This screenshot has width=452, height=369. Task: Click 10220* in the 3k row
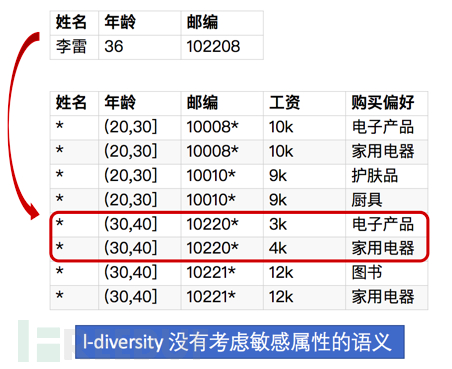point(222,224)
